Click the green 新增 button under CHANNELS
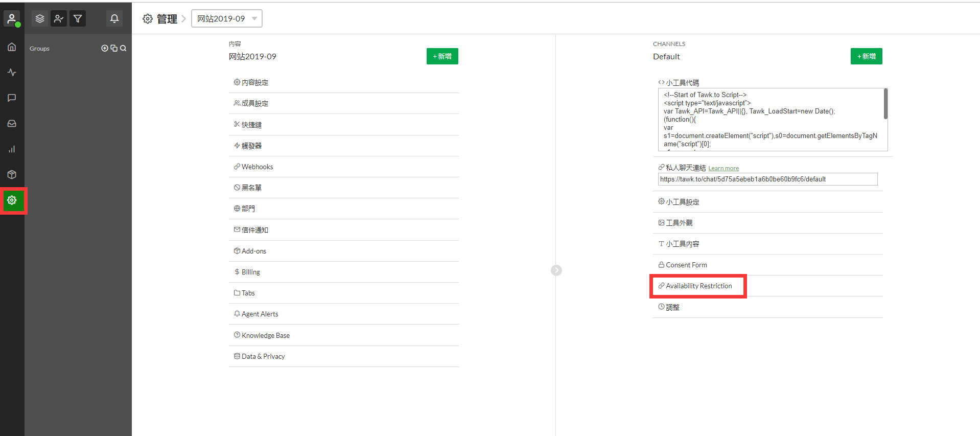Screen dimensions: 980x436 coord(866,57)
